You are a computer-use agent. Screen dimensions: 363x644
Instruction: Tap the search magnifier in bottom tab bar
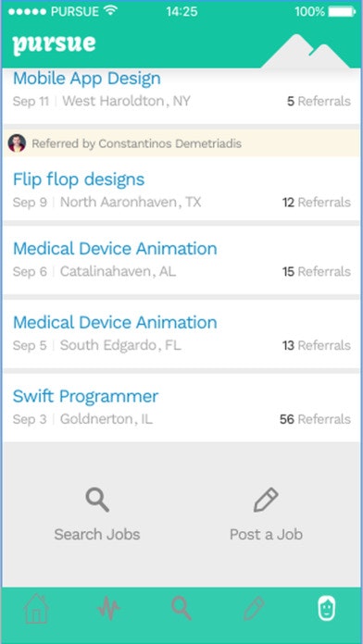(181, 608)
